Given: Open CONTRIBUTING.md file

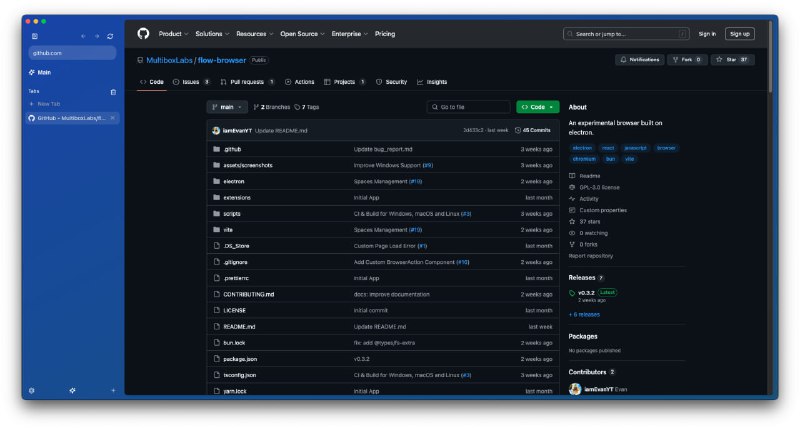Looking at the screenshot, I should tap(248, 294).
